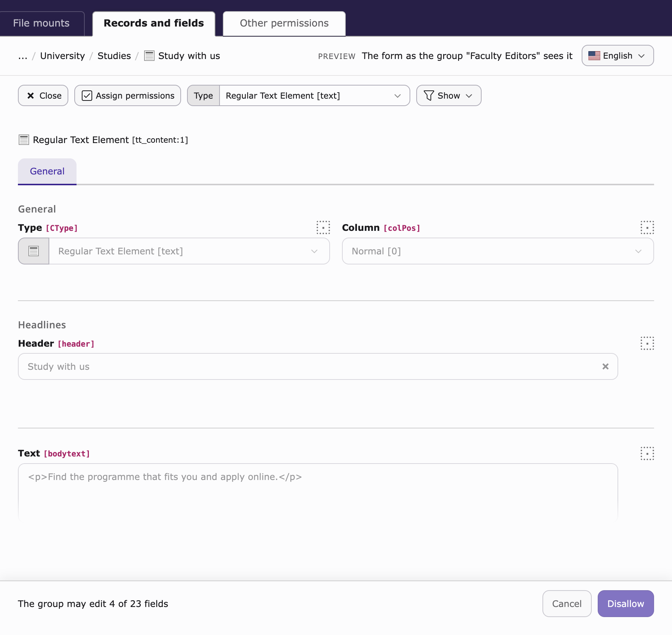The image size is (672, 635).
Task: Click the funnel filter icon in Show button
Action: tap(429, 96)
